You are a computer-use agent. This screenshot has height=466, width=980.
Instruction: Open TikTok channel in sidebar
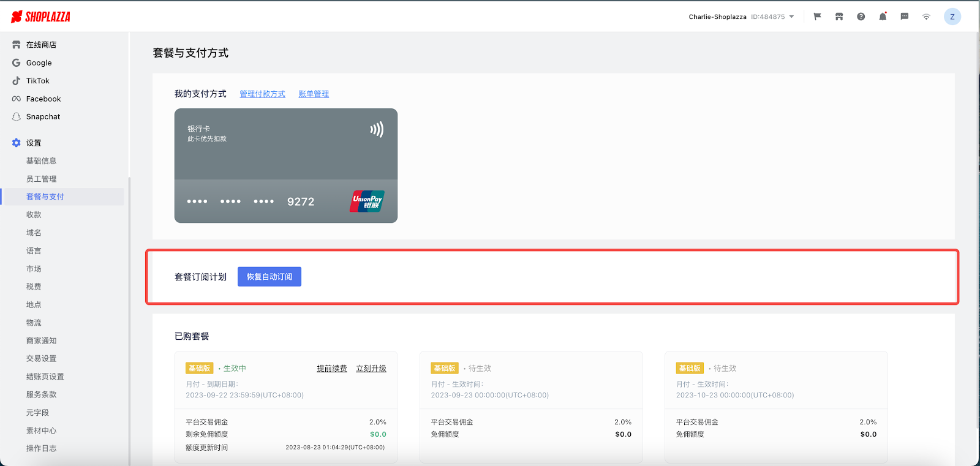click(38, 81)
